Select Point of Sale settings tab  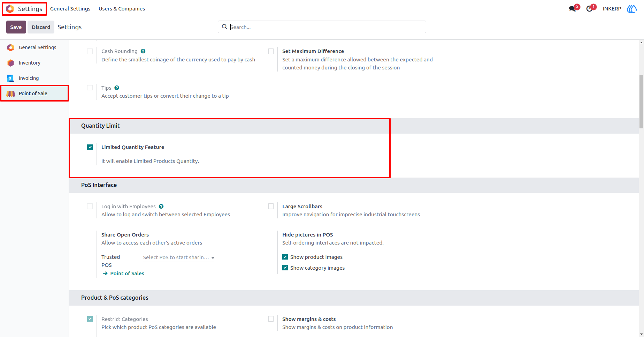[34, 93]
